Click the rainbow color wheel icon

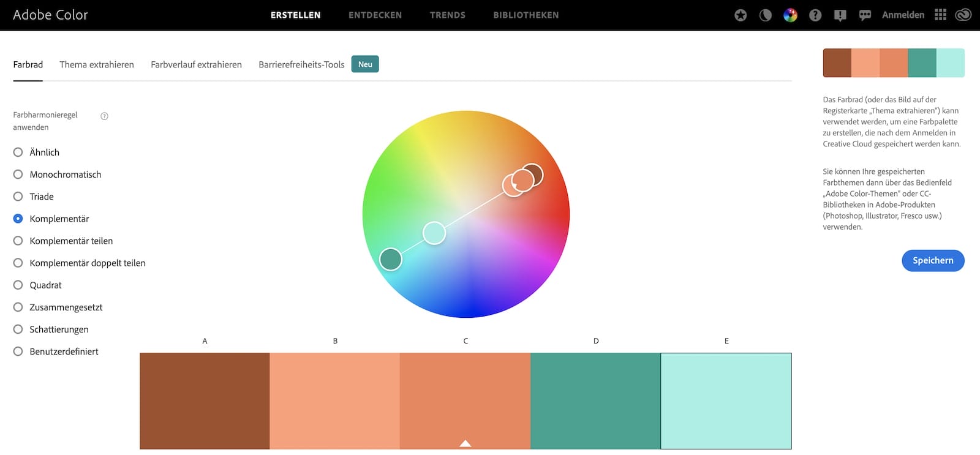pyautogui.click(x=790, y=15)
